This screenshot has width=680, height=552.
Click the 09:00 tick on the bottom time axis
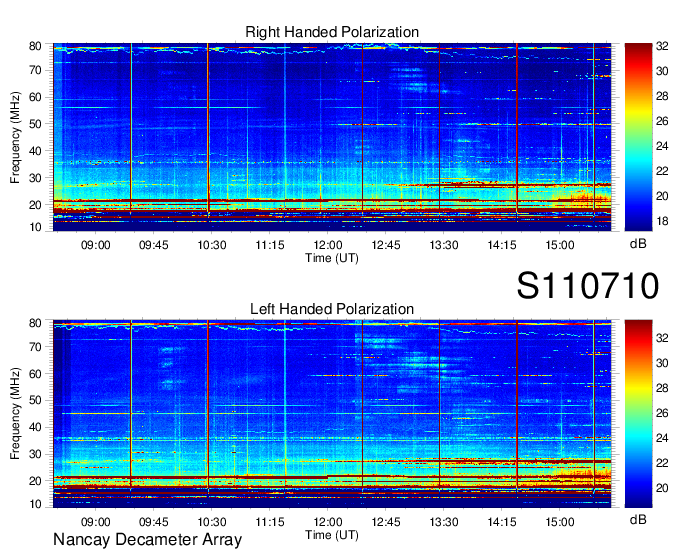tap(95, 522)
